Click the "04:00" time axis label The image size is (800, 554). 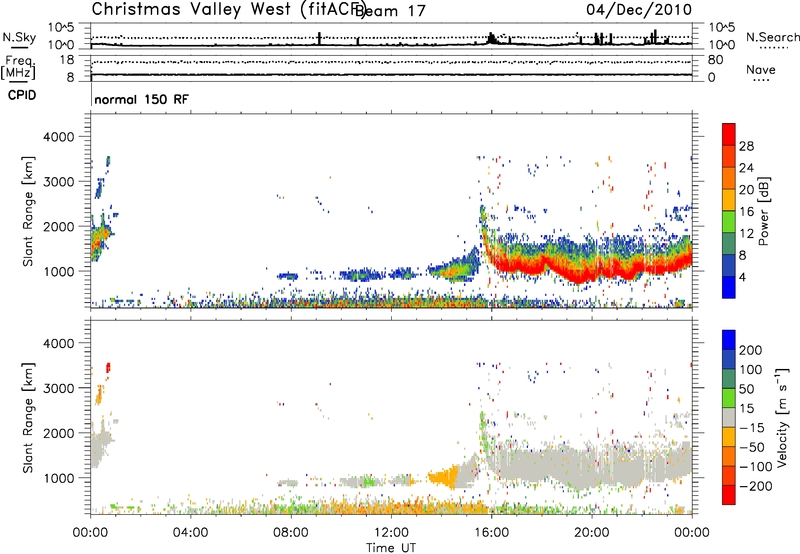[x=190, y=533]
